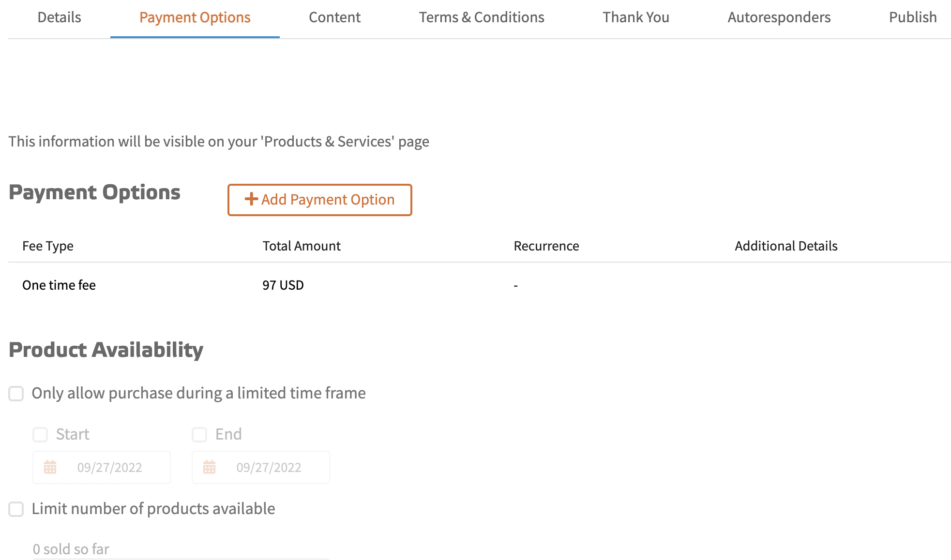This screenshot has height=560, width=951.
Task: Open the Thank You tab
Action: 635,17
